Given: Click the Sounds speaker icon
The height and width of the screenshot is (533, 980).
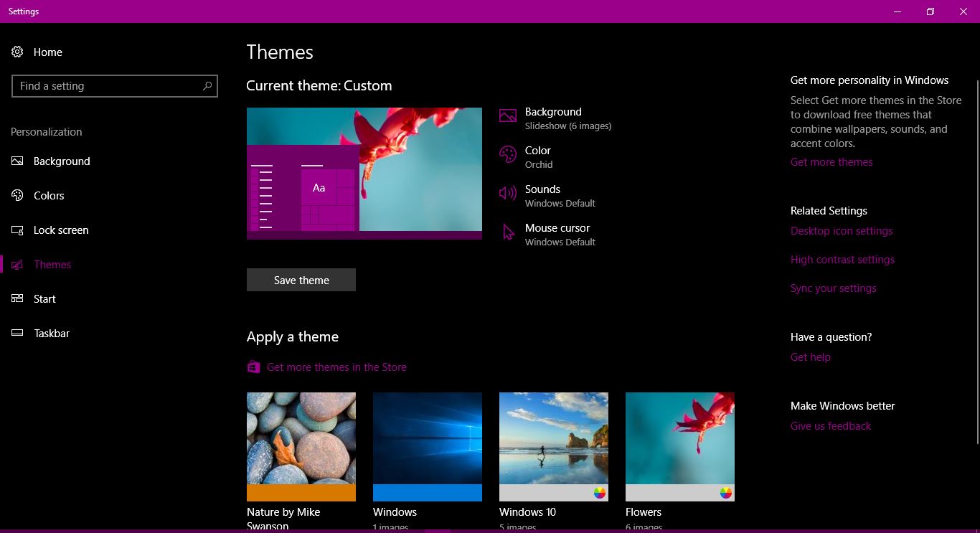Looking at the screenshot, I should [508, 193].
